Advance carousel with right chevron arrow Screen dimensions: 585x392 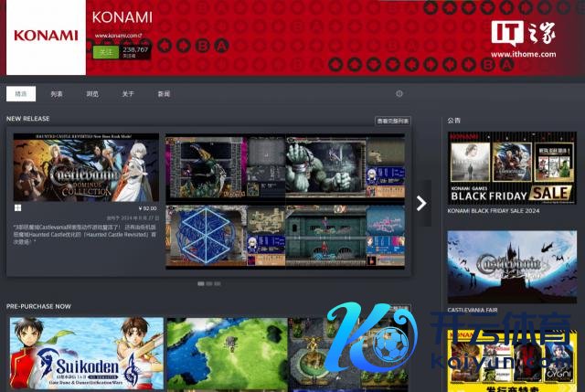tap(421, 203)
